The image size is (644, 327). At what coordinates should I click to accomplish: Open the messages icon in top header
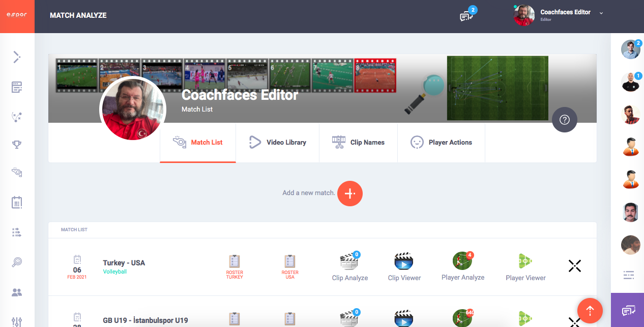point(466,16)
